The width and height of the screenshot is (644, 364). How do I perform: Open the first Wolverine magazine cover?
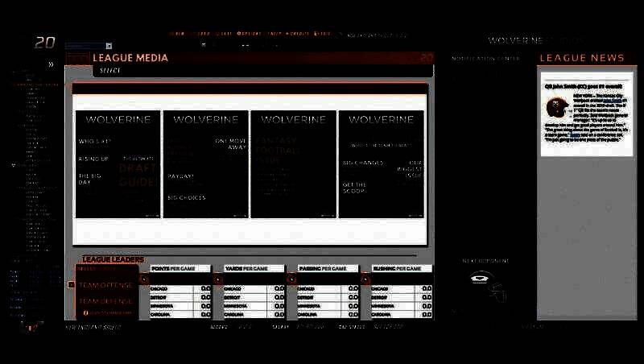118,164
